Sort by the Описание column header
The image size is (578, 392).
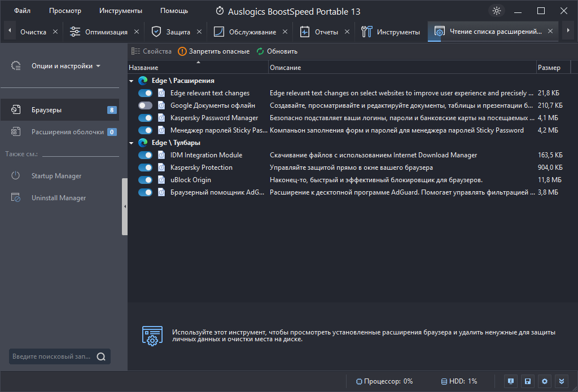click(x=402, y=68)
